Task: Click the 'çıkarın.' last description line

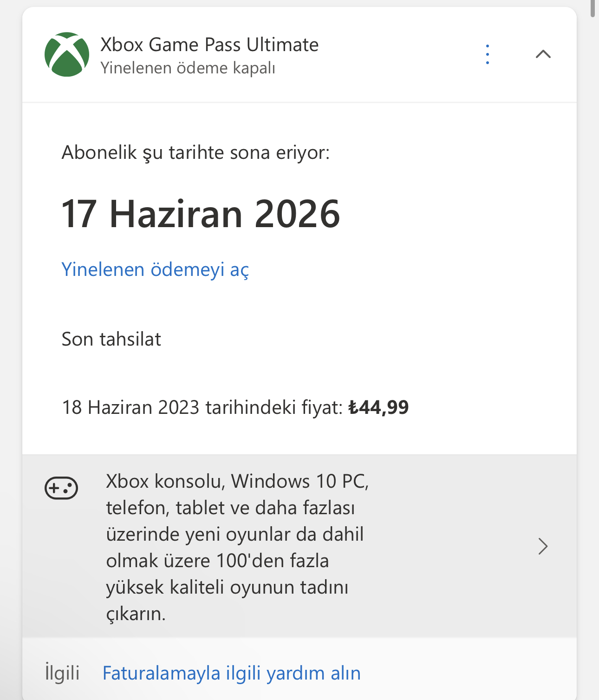Action: click(136, 614)
